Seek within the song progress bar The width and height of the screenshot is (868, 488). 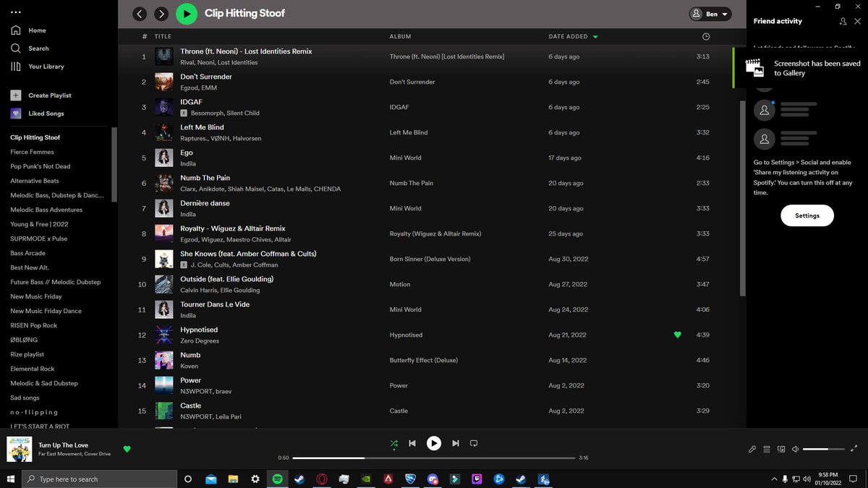click(x=434, y=458)
